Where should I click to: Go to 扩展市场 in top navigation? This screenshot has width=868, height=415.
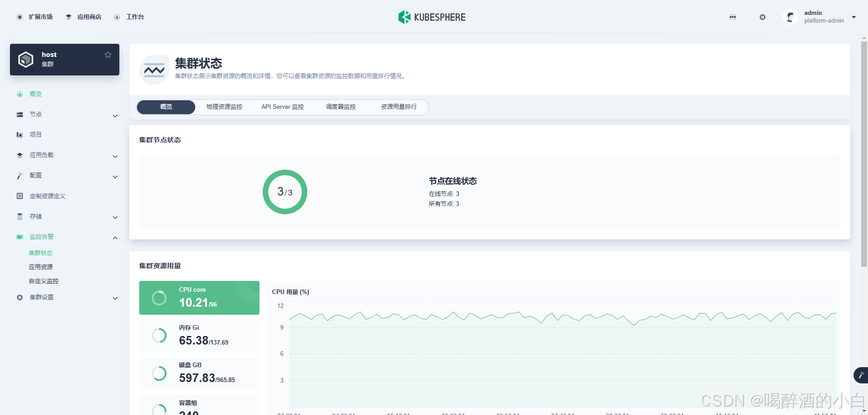[x=41, y=17]
